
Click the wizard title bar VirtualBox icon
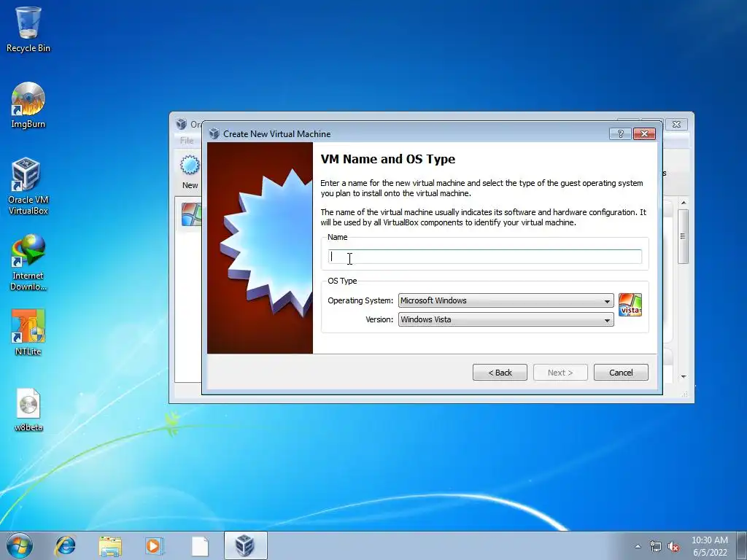(x=214, y=134)
